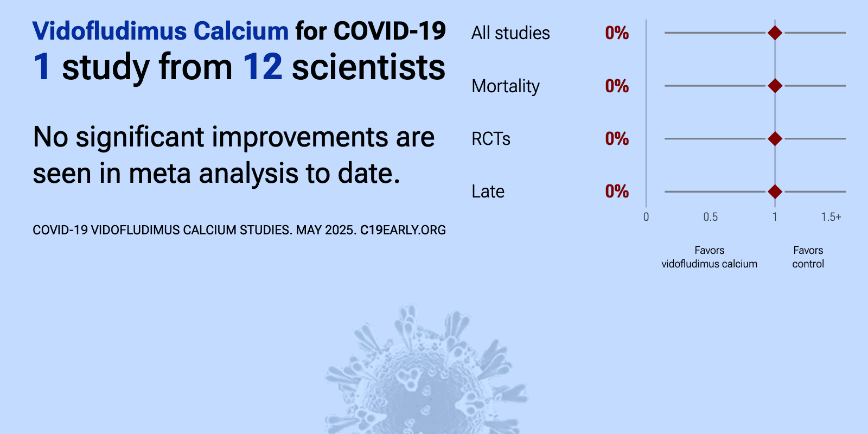This screenshot has height=434, width=868.
Task: Click the Favors vidofludimus calcium label
Action: click(709, 257)
